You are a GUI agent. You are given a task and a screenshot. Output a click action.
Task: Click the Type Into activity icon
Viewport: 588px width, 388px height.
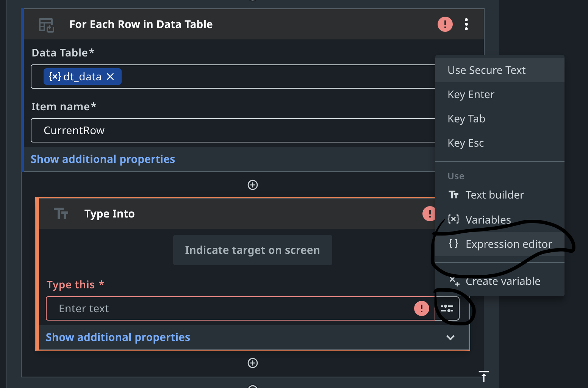[61, 214]
